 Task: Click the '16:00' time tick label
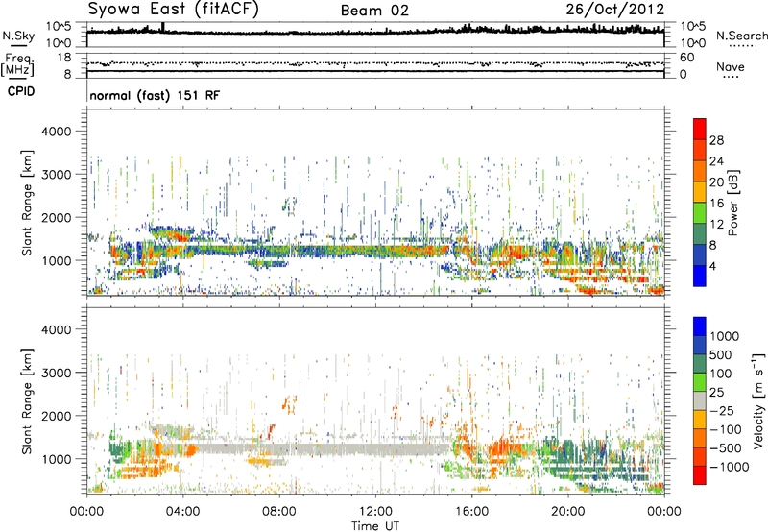pyautogui.click(x=471, y=512)
